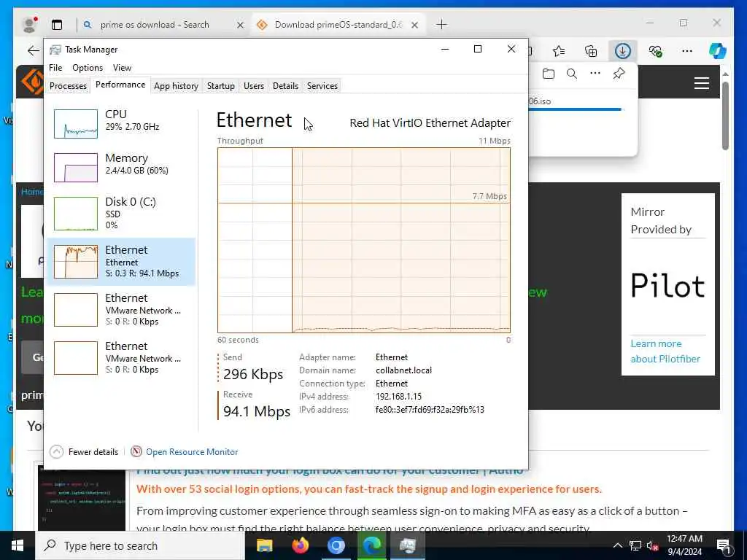Launch Chrome from taskbar
Screen dimensions: 747x560
[336, 545]
